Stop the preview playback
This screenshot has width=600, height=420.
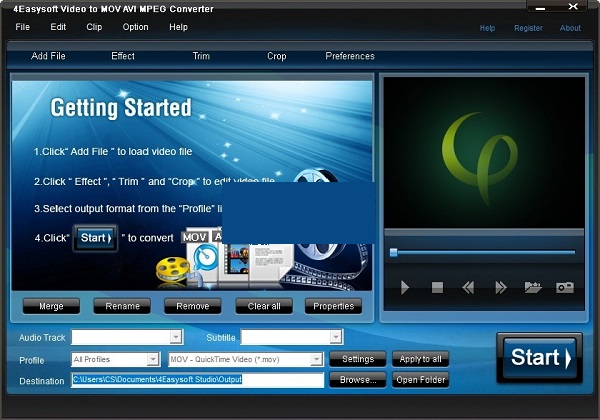click(x=437, y=287)
